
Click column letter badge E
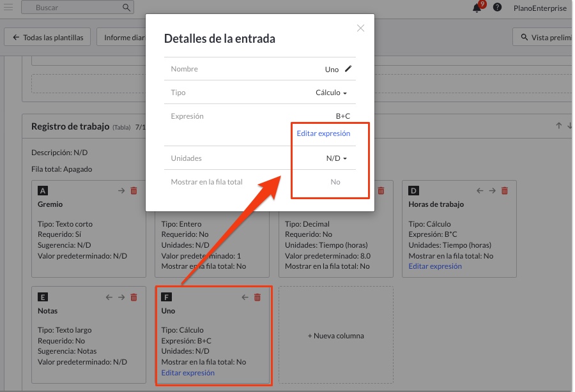coord(43,297)
